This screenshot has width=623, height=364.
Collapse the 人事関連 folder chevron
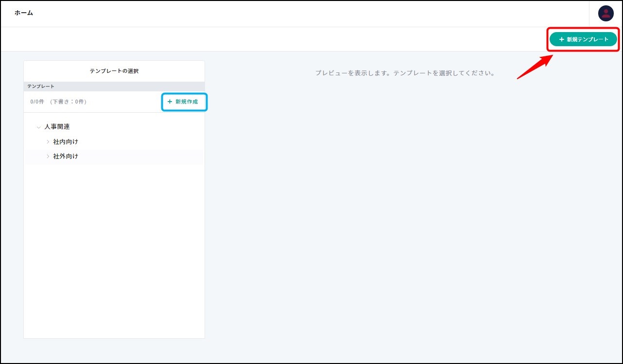[38, 127]
